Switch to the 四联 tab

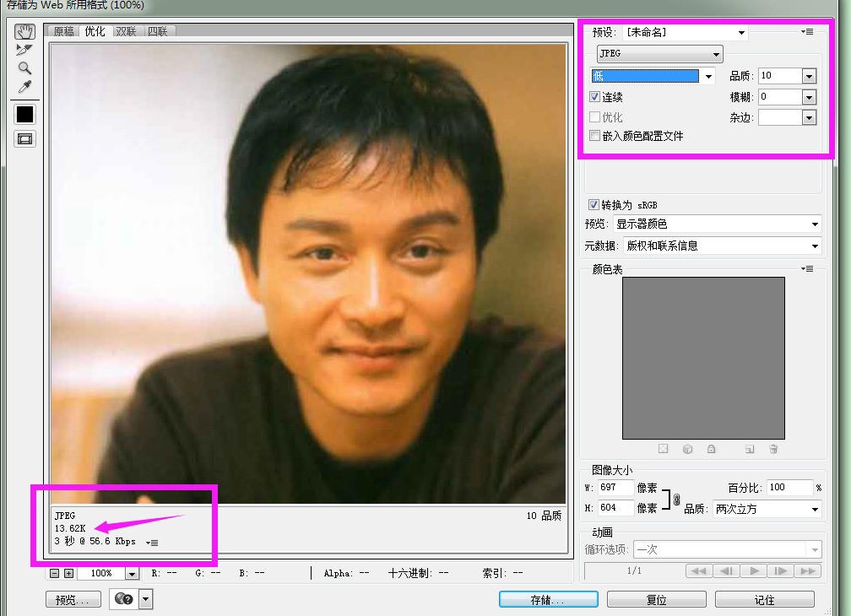(x=158, y=31)
